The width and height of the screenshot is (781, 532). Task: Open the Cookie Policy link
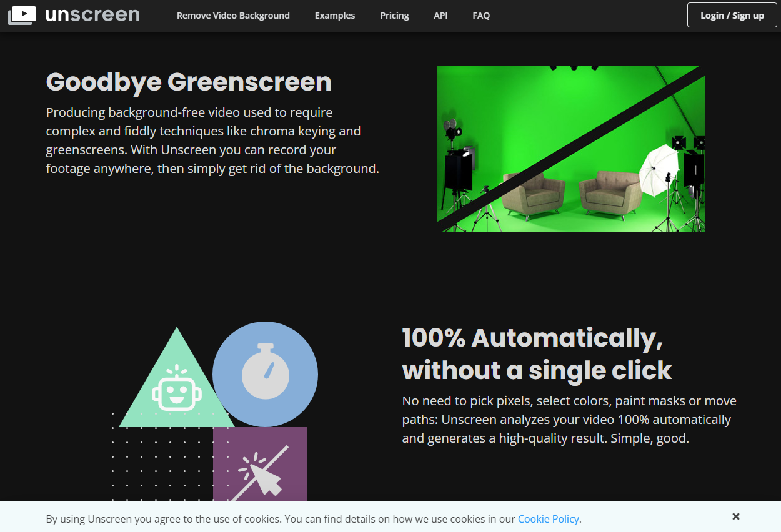pos(548,519)
